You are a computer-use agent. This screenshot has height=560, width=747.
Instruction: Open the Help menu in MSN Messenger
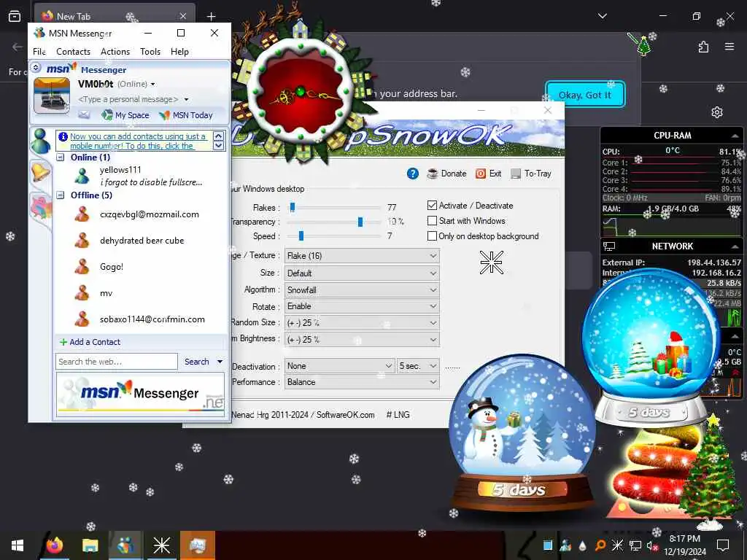pos(179,52)
